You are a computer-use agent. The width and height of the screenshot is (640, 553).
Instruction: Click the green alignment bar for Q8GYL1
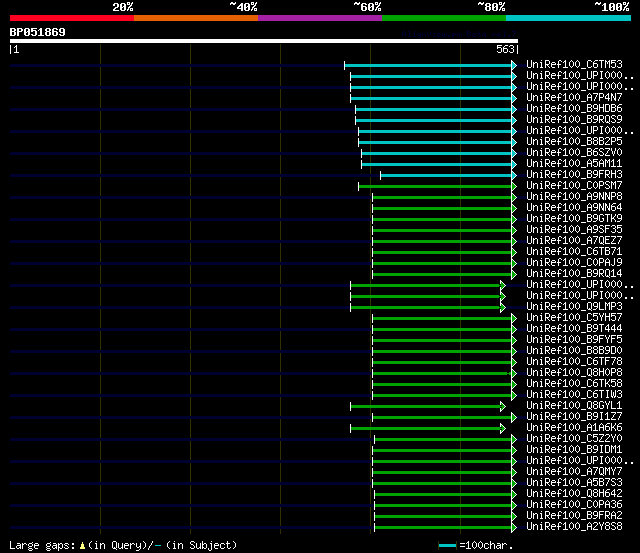tap(425, 406)
